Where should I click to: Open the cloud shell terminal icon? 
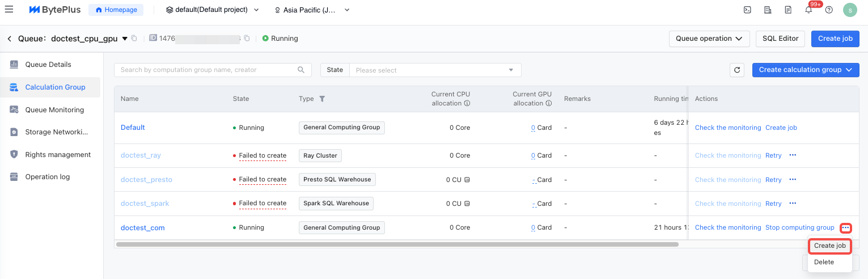pyautogui.click(x=748, y=10)
